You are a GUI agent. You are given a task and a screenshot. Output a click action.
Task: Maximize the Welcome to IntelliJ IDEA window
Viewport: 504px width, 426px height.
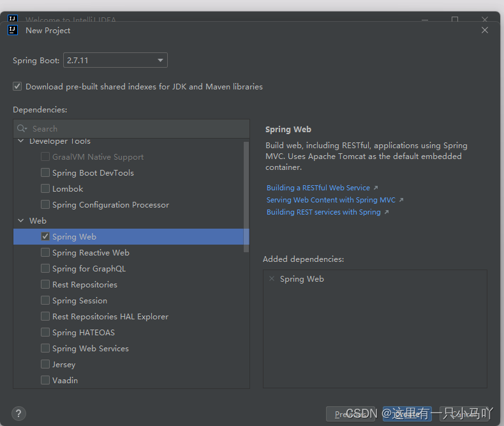tap(455, 19)
